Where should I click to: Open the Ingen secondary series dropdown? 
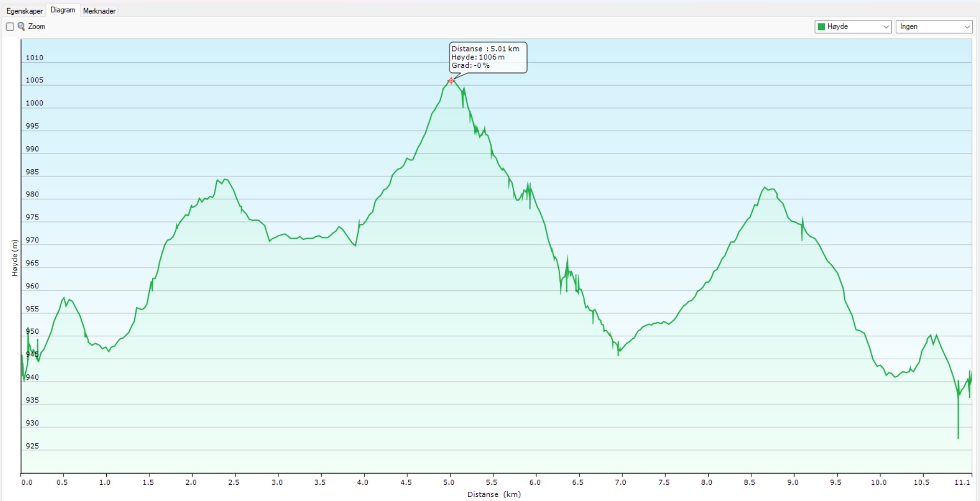point(934,27)
